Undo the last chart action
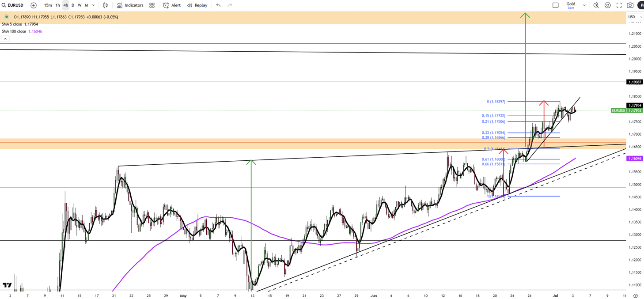 (218, 5)
